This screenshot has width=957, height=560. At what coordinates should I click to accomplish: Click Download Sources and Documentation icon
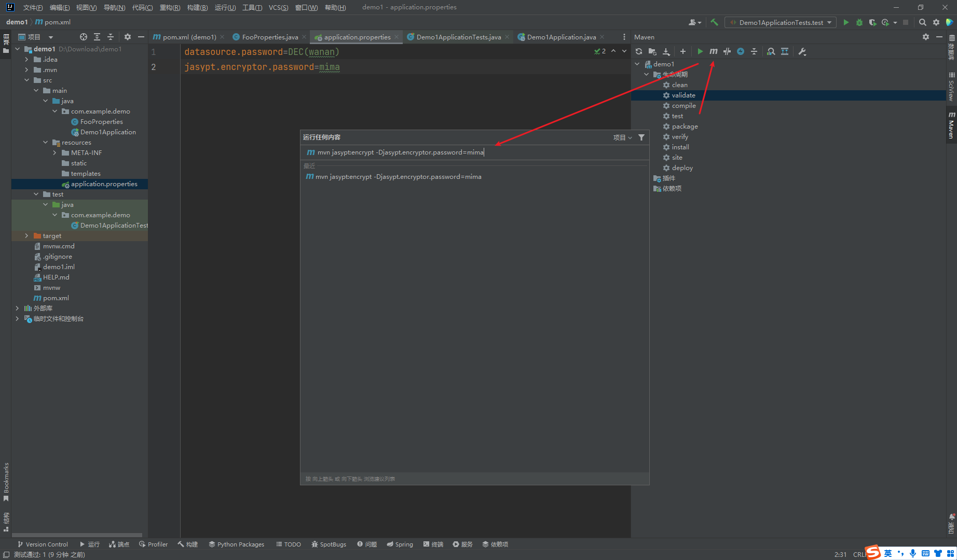pos(666,51)
